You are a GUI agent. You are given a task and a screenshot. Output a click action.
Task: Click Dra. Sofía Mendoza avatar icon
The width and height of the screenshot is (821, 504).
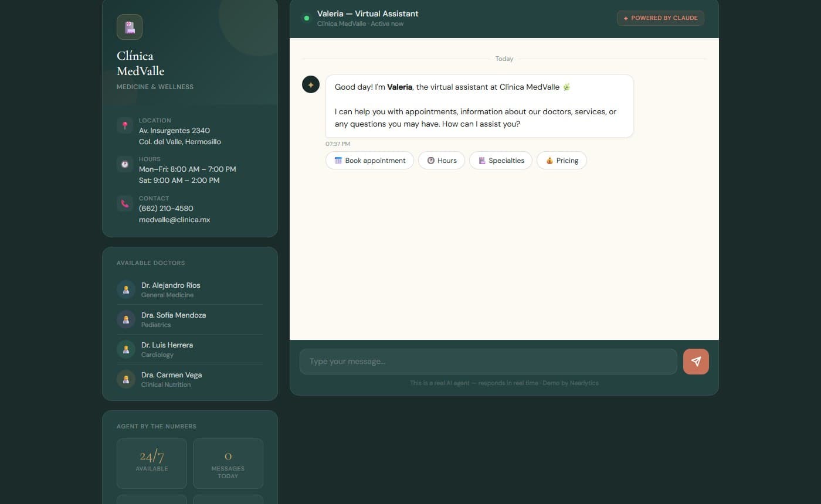126,319
